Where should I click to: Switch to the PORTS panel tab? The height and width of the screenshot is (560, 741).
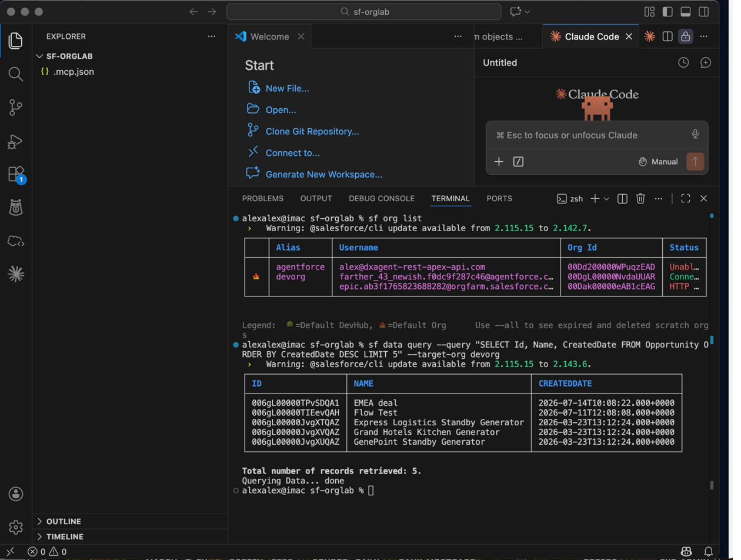(x=499, y=199)
